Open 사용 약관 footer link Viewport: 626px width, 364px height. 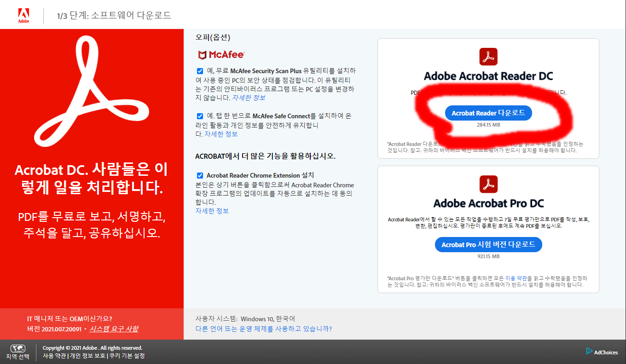point(54,356)
